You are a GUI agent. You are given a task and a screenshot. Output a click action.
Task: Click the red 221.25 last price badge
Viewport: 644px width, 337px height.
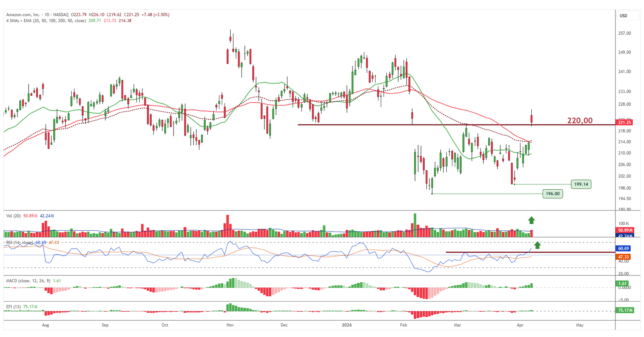pos(624,122)
